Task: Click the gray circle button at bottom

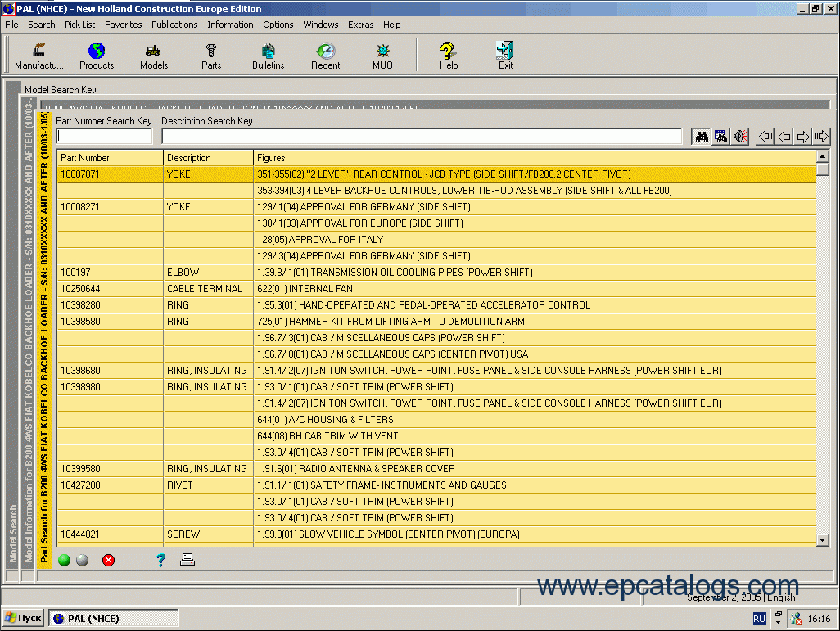Action: point(83,561)
